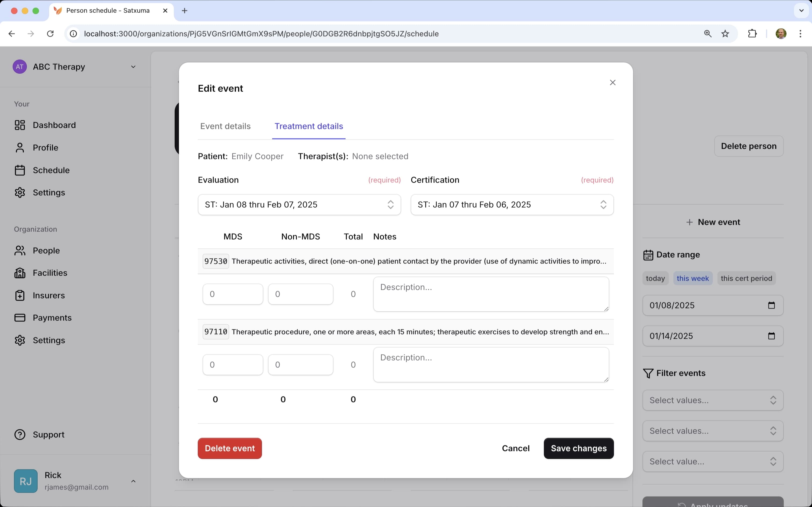Click Save changes

coord(579,448)
